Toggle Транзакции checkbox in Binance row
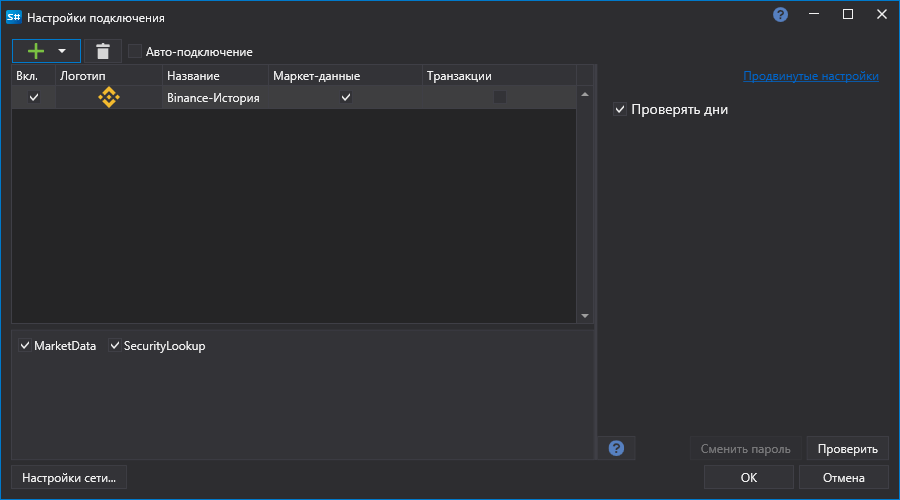The width and height of the screenshot is (900, 500). (499, 97)
